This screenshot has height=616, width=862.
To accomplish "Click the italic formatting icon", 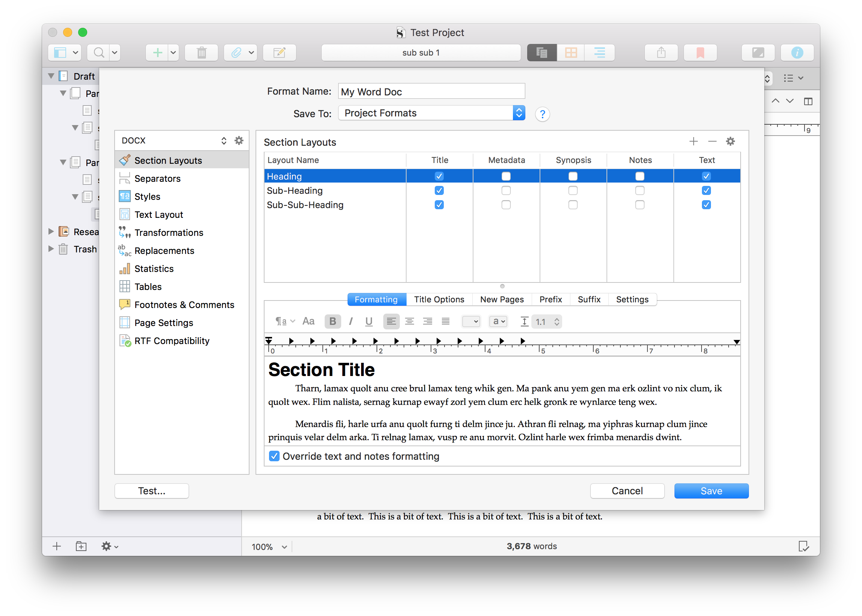I will pos(351,322).
